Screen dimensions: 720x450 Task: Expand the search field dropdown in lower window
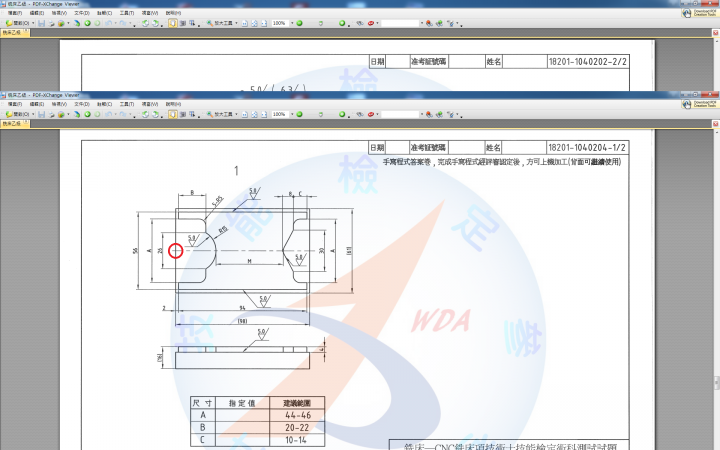[422, 114]
